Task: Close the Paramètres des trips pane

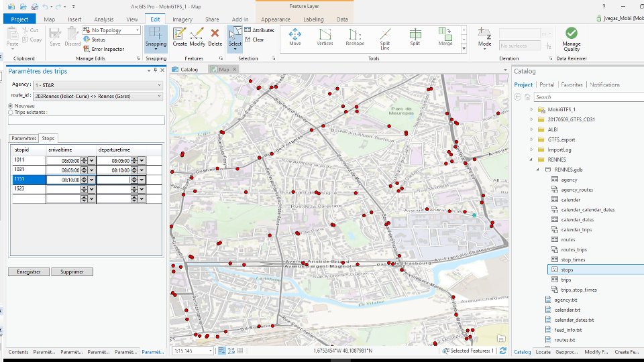Action: point(162,70)
